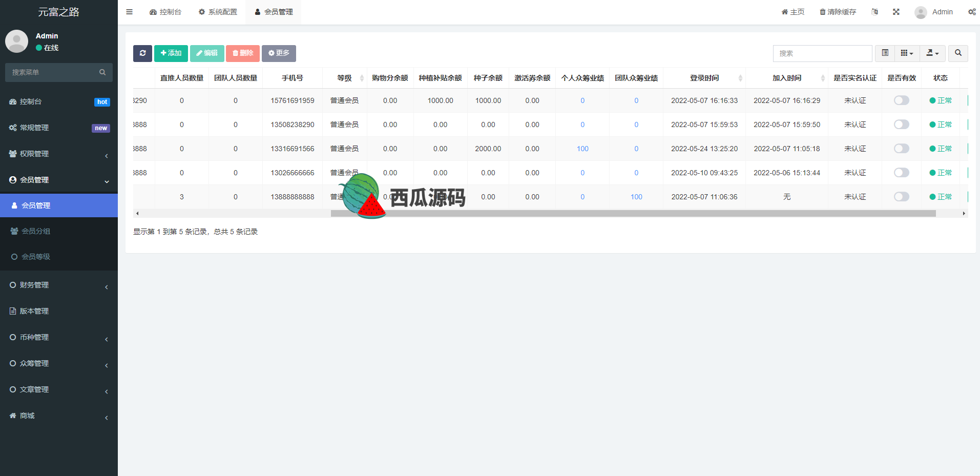Toggle 是否有效 for 15761691959 row

(902, 100)
